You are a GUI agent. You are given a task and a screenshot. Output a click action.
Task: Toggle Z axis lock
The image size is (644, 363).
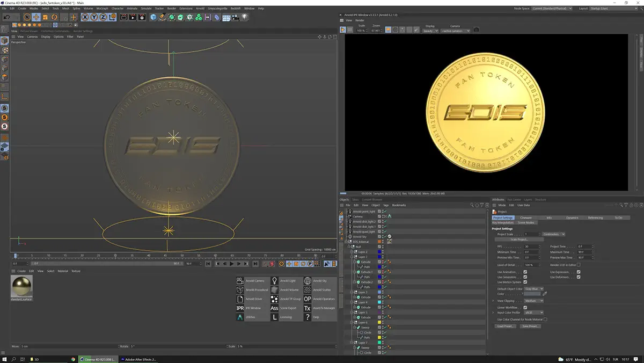point(103,17)
